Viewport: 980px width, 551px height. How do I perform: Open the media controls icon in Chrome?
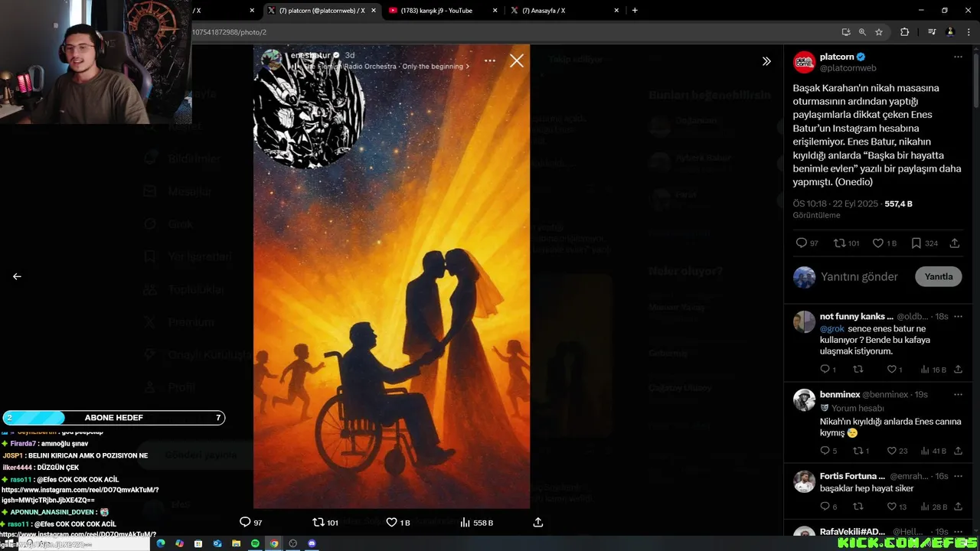[x=932, y=32]
